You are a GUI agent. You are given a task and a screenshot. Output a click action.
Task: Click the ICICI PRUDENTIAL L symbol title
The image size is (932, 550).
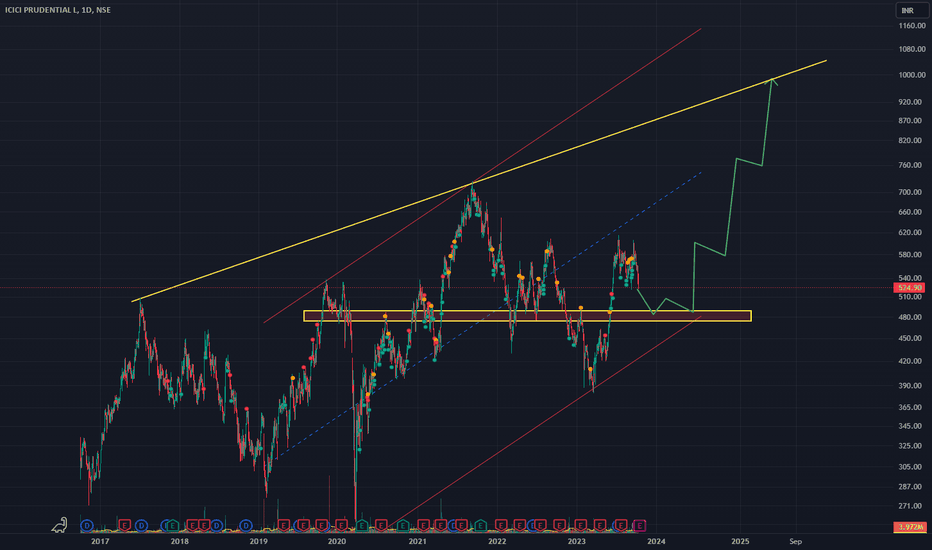pos(42,10)
